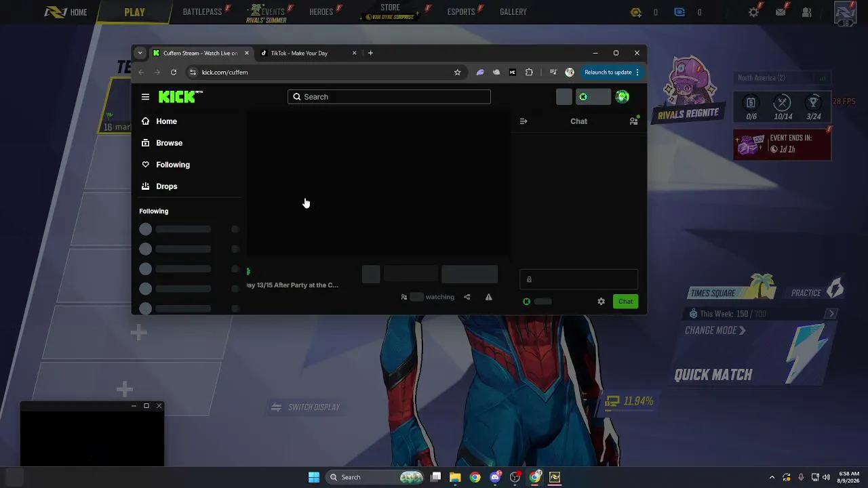Open the in-game mail envelope
Screen dimensions: 868x488
tap(781, 12)
